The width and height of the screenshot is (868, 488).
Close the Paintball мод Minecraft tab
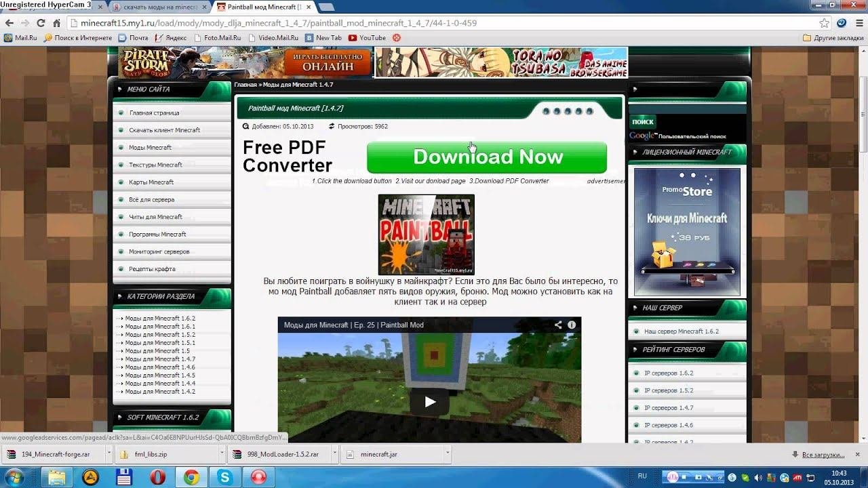(307, 7)
